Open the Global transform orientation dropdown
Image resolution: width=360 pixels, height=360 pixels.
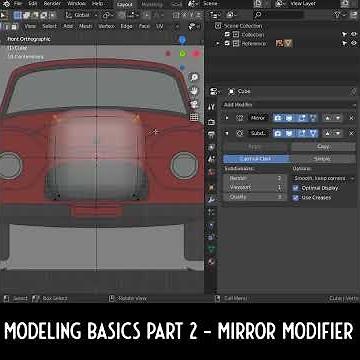(x=82, y=15)
